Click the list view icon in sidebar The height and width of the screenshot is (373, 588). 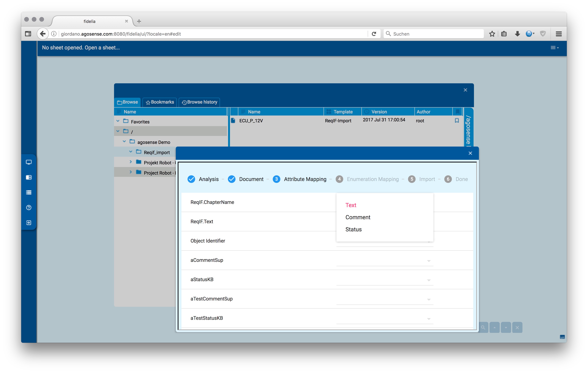click(29, 193)
